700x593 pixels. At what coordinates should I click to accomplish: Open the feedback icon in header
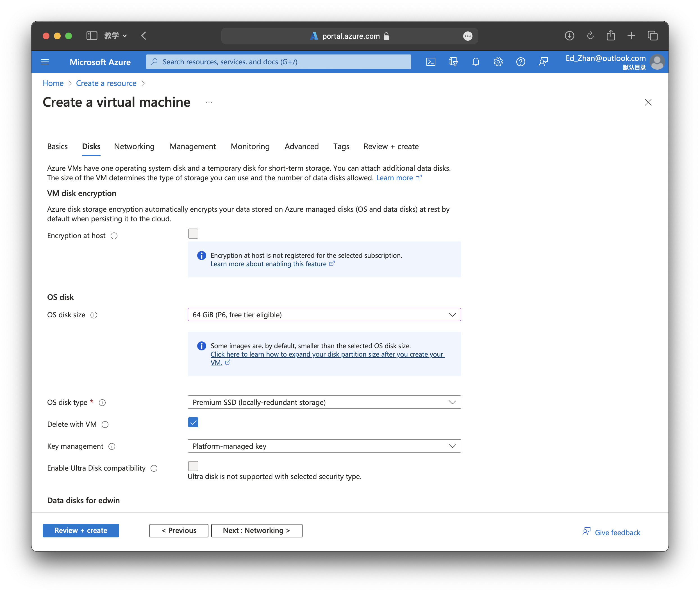(x=543, y=62)
